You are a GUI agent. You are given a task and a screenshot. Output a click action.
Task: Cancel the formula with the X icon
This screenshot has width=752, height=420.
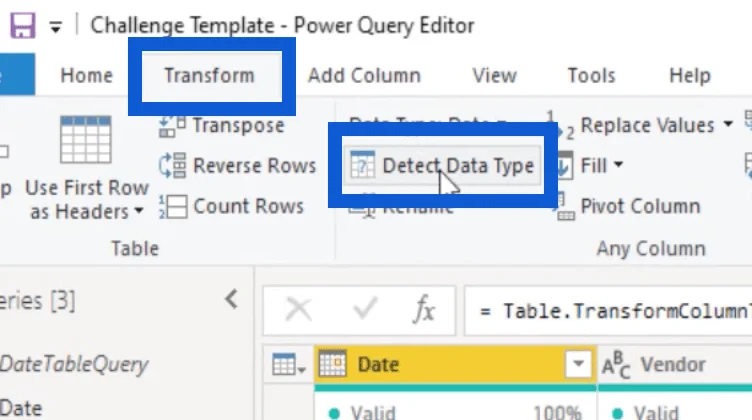(298, 309)
